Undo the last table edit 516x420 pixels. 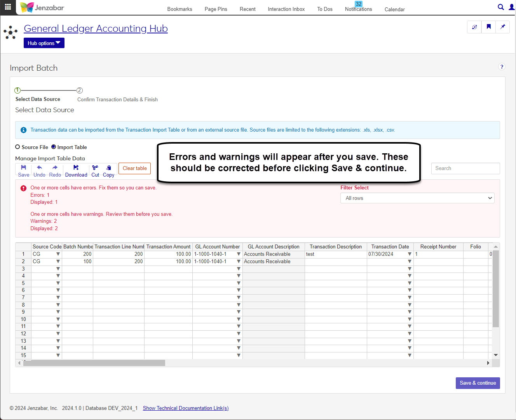(39, 168)
